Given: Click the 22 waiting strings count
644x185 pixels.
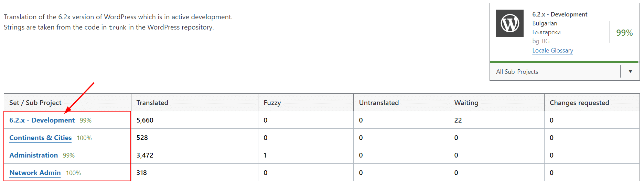Looking at the screenshot, I should tap(458, 120).
